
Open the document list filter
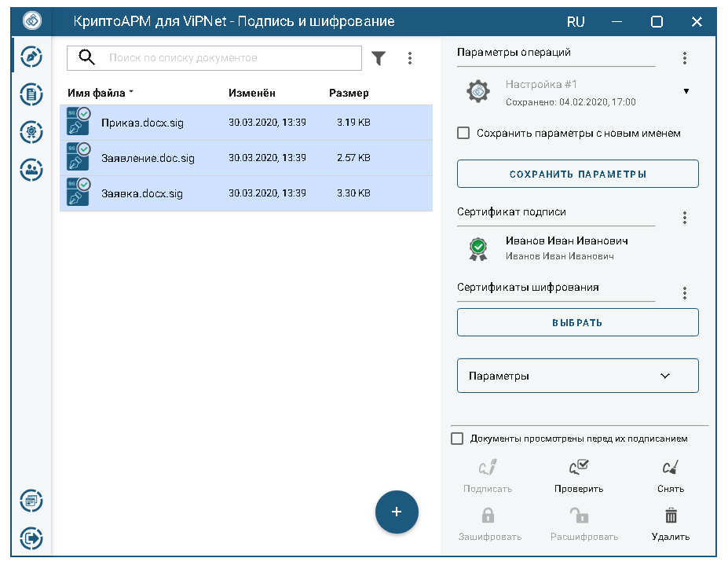tap(379, 58)
